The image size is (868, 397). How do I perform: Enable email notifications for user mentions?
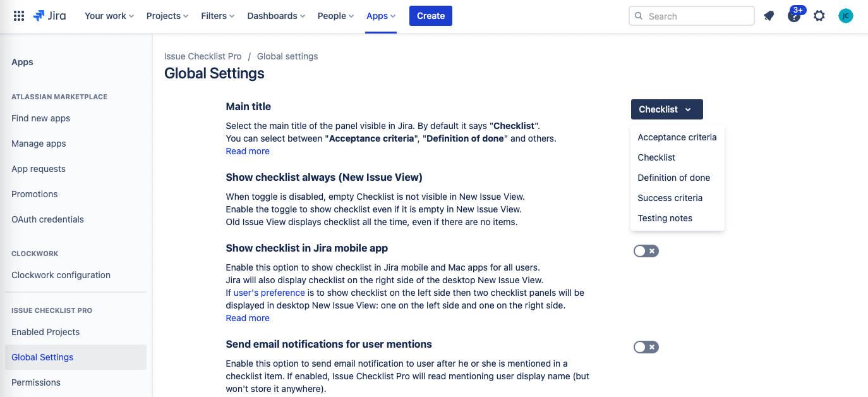point(646,347)
